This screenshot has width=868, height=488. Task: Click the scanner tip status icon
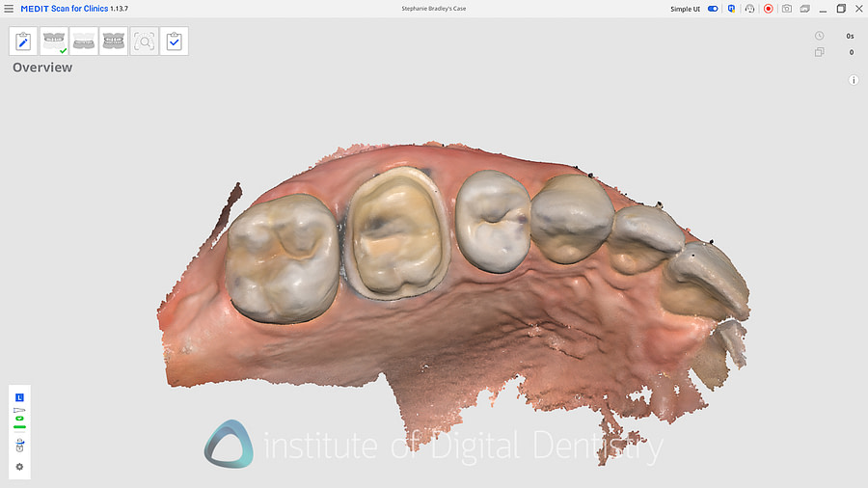tap(19, 410)
